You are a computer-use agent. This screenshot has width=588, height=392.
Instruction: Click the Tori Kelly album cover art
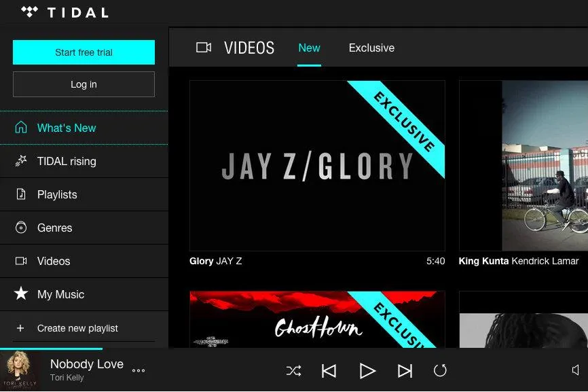[19, 371]
